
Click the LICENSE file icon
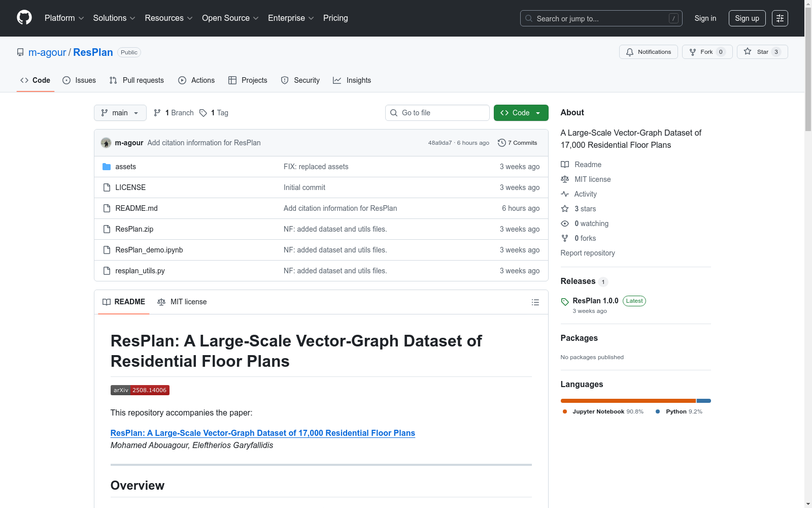coord(107,187)
